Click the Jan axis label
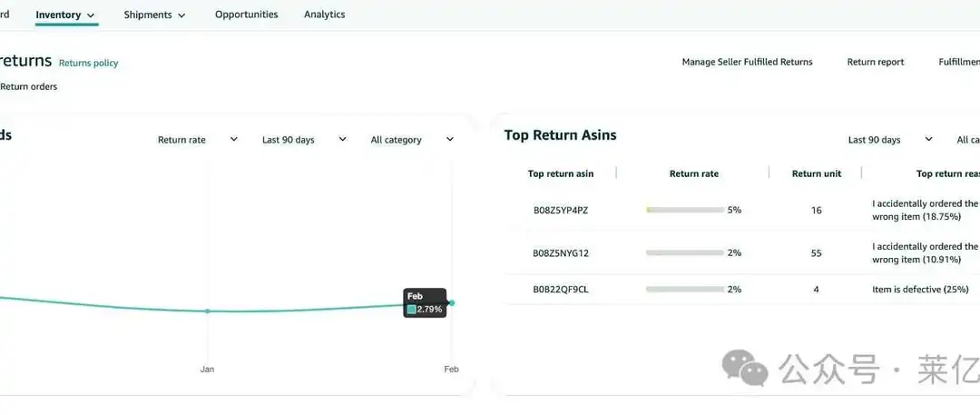This screenshot has width=980, height=415. pyautogui.click(x=208, y=370)
